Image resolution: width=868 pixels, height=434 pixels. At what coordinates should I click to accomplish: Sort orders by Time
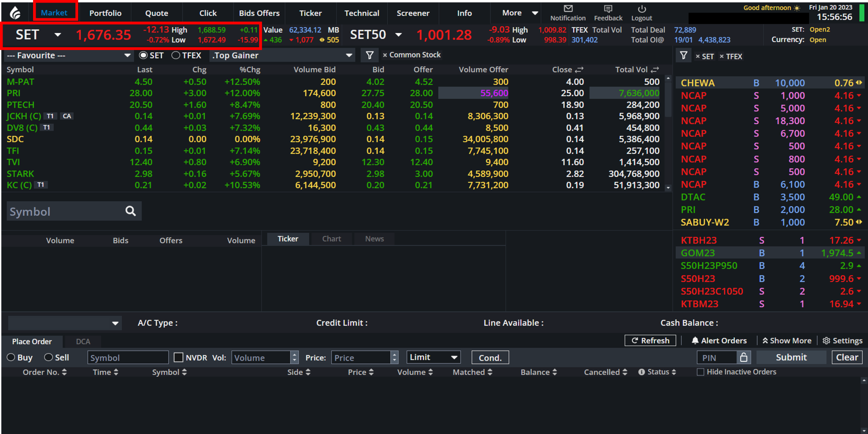[116, 372]
